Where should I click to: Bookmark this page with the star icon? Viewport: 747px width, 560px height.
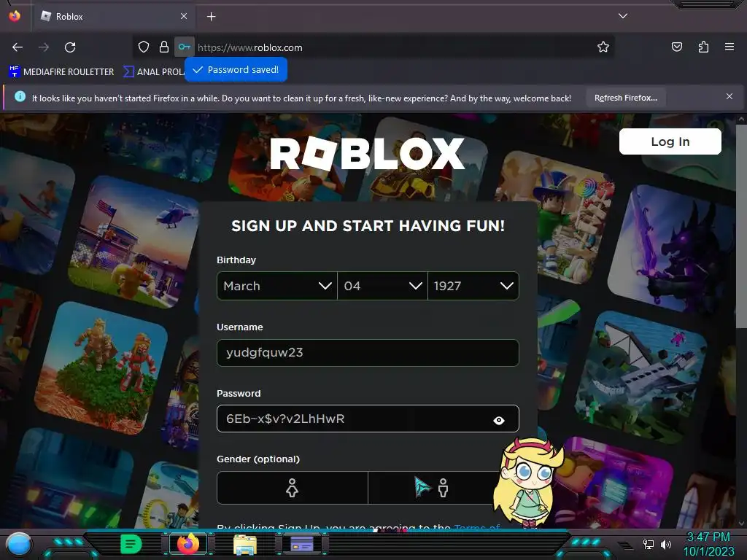point(603,47)
